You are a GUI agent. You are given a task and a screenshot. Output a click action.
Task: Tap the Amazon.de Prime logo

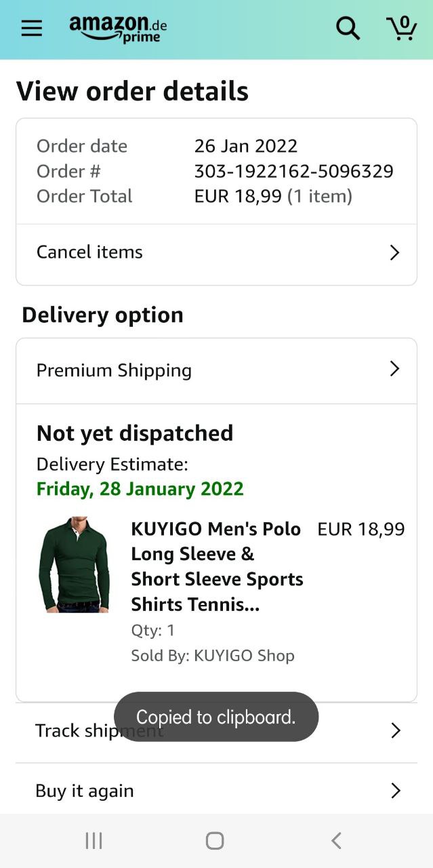(118, 28)
